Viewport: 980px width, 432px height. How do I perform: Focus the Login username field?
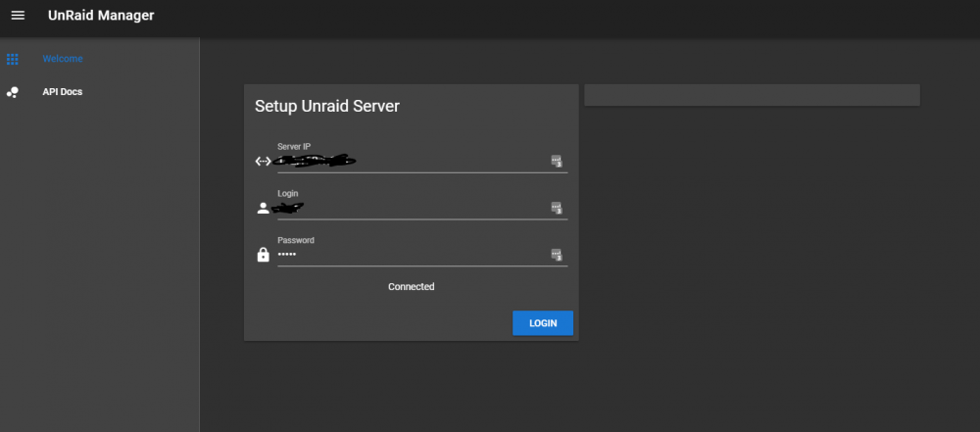[422, 208]
